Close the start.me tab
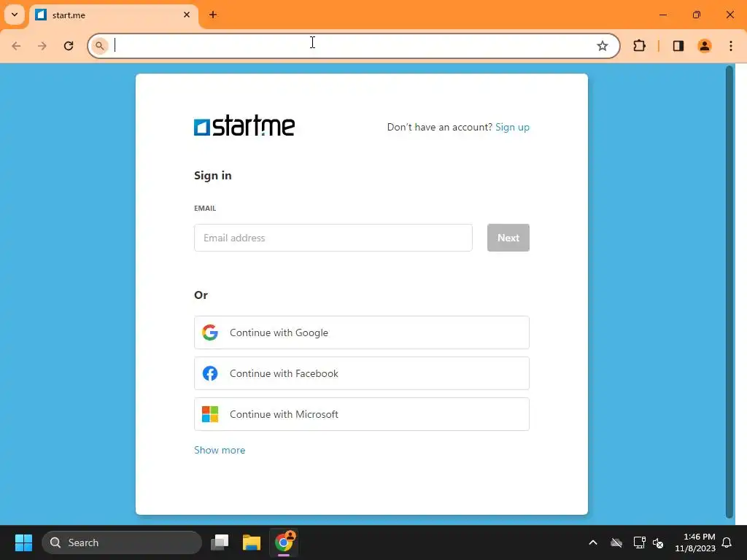This screenshot has height=560, width=747. click(187, 15)
